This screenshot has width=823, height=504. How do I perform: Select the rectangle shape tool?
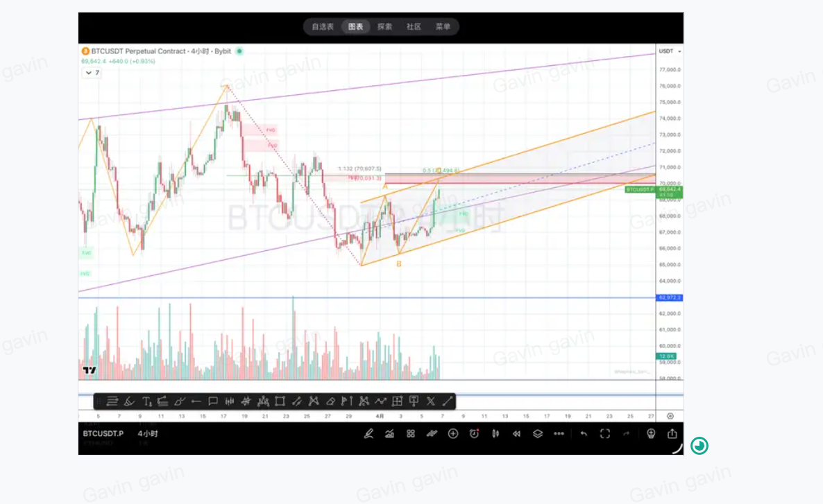click(280, 401)
